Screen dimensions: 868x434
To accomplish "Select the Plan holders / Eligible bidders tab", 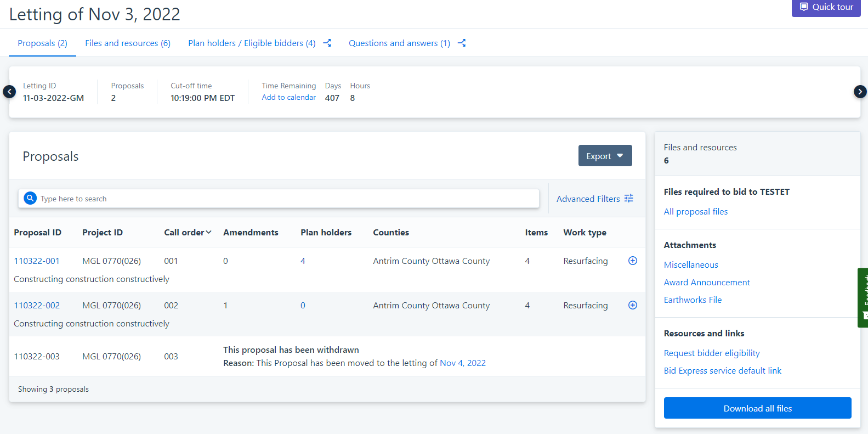I will (x=252, y=43).
